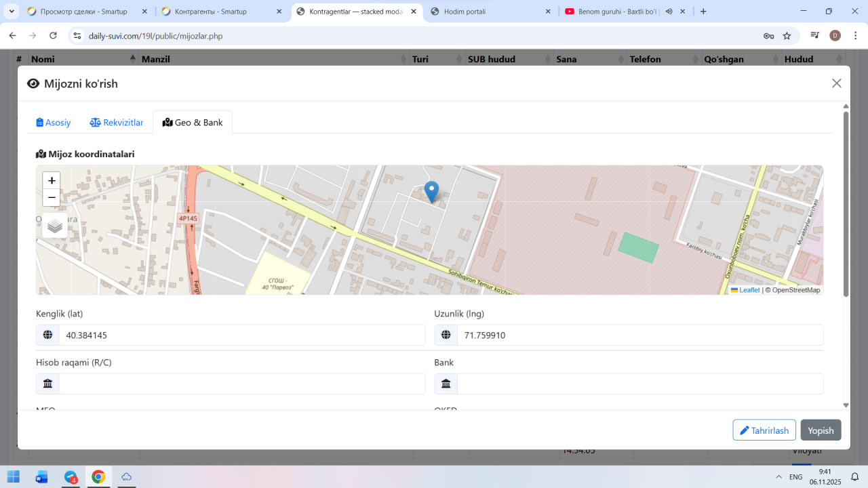Switch to the Rekvizitlar tab

[117, 123]
